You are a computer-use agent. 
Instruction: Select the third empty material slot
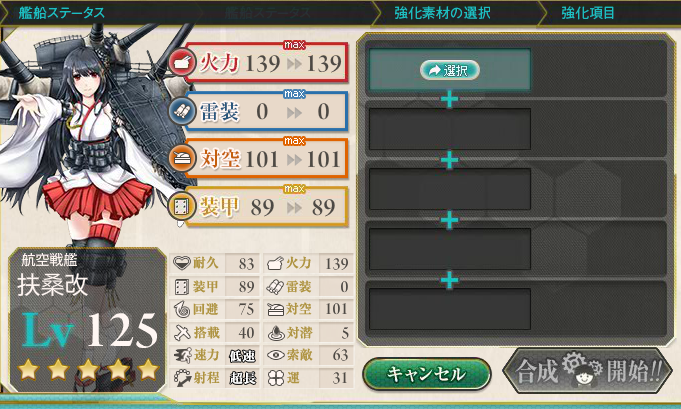[x=450, y=189]
